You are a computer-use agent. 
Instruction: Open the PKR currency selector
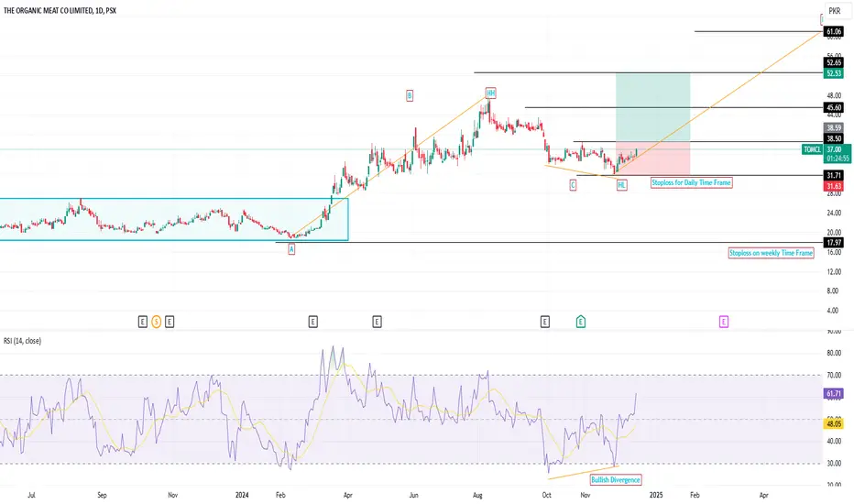[x=835, y=10]
